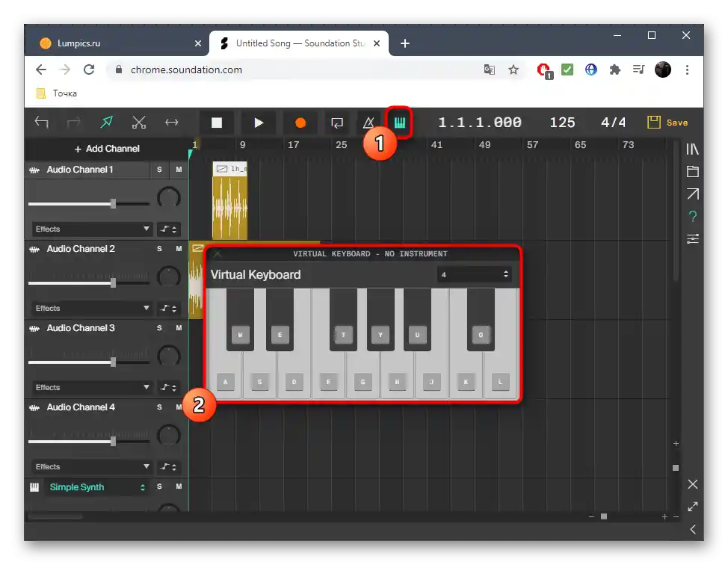Click the fullscreen expand arrows icon
Screen dimensions: 728x565
[x=692, y=507]
